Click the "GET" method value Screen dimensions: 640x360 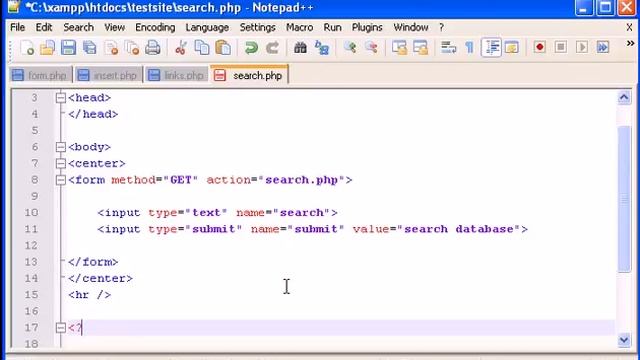coord(180,180)
